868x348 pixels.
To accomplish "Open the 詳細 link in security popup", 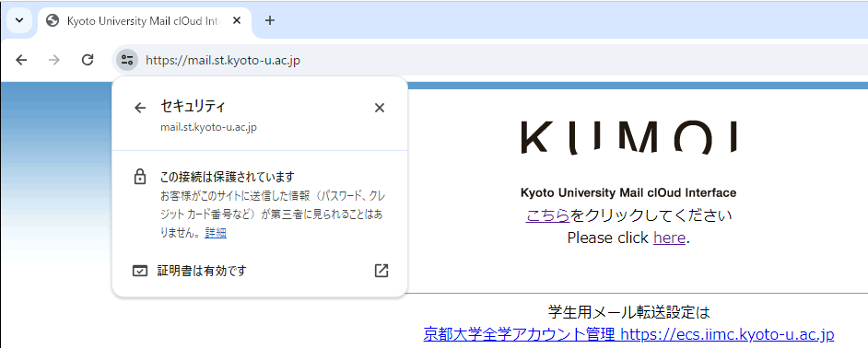I will pos(216,233).
